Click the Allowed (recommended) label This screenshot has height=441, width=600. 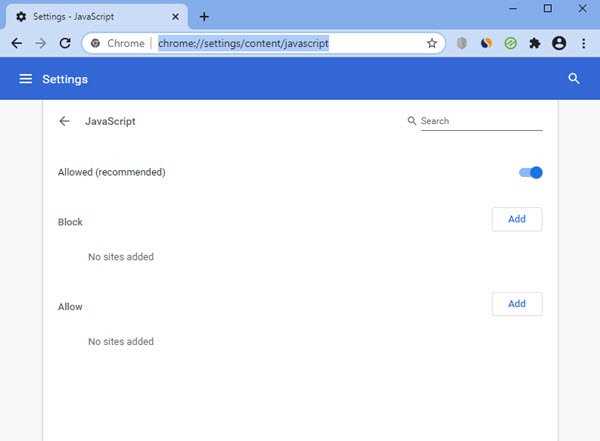click(x=112, y=172)
